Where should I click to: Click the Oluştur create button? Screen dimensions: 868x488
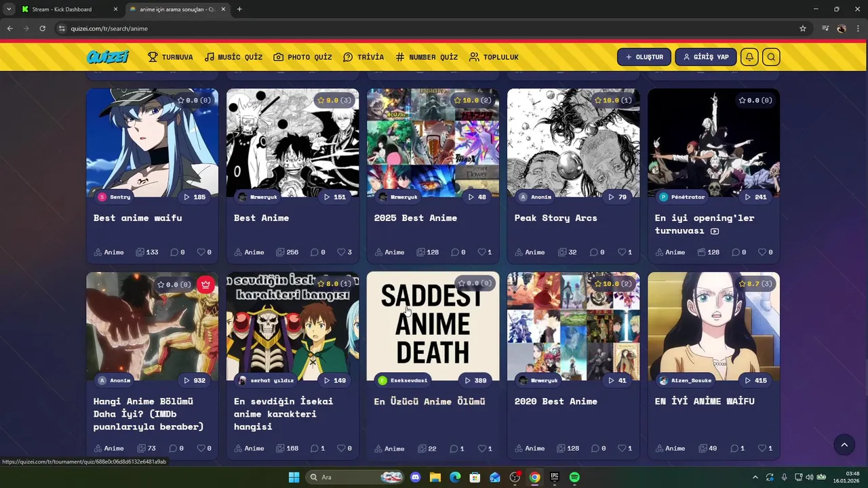[x=644, y=57]
